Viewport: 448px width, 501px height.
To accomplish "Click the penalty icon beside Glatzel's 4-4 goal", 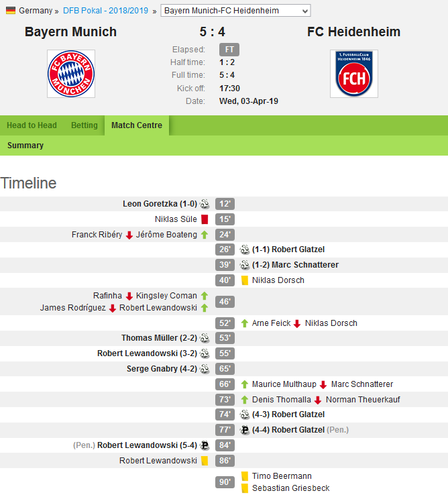I will [x=245, y=430].
